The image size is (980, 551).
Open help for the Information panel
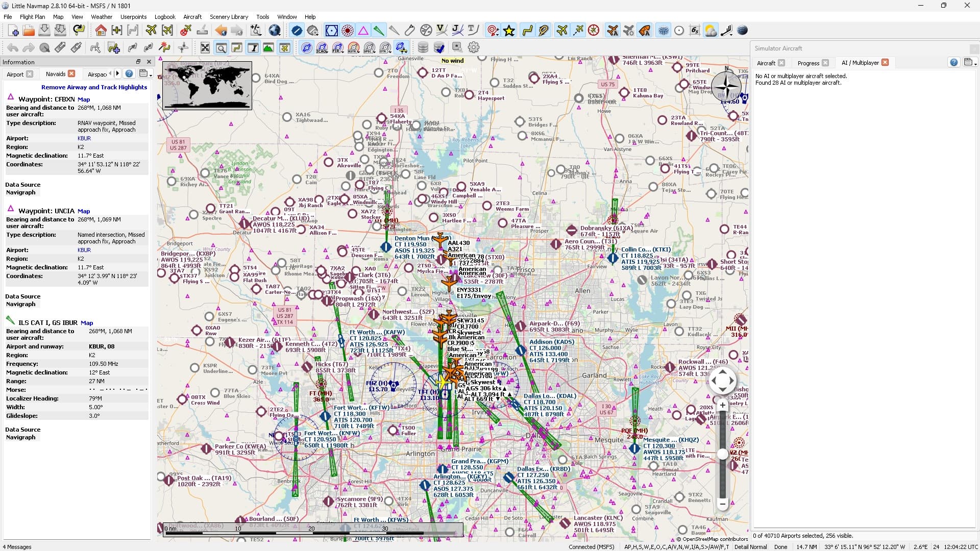129,73
